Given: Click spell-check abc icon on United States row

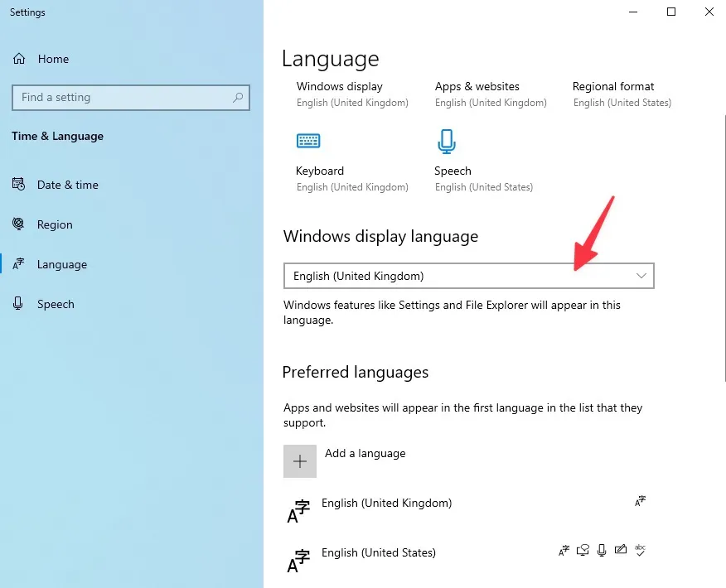Looking at the screenshot, I should tap(640, 550).
